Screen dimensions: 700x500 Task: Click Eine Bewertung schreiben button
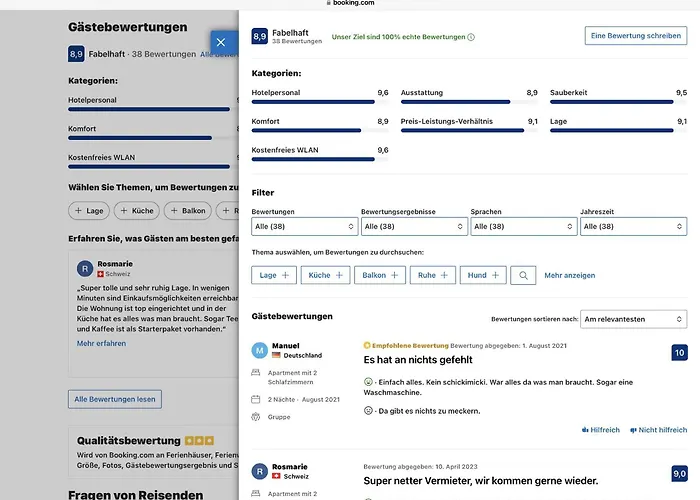(636, 36)
